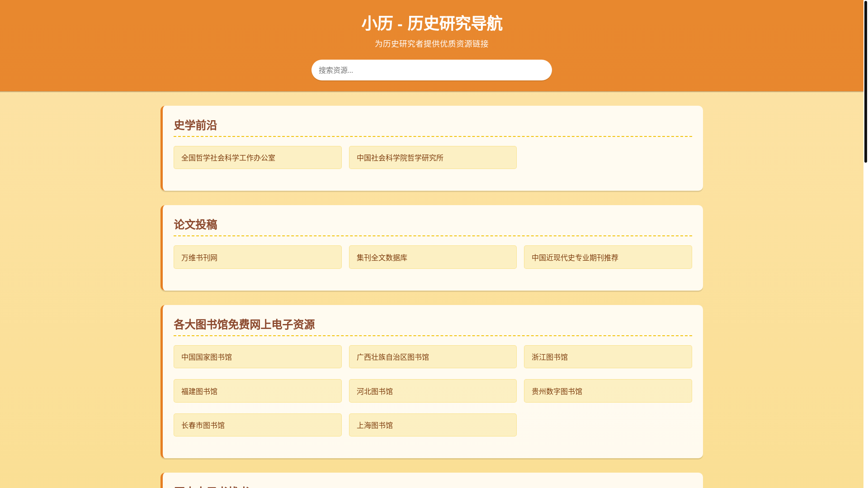Image resolution: width=868 pixels, height=488 pixels.
Task: Click the vertical page scrollbar thumb
Action: point(865,81)
